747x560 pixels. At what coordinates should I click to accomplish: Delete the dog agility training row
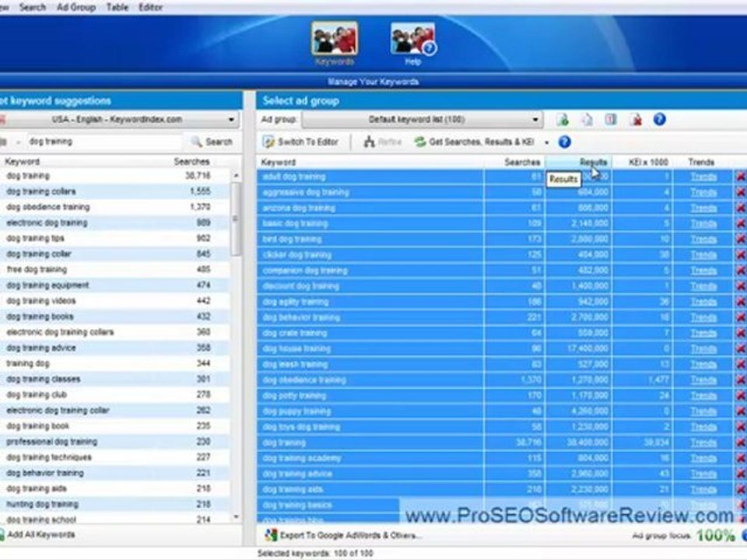[x=741, y=302]
